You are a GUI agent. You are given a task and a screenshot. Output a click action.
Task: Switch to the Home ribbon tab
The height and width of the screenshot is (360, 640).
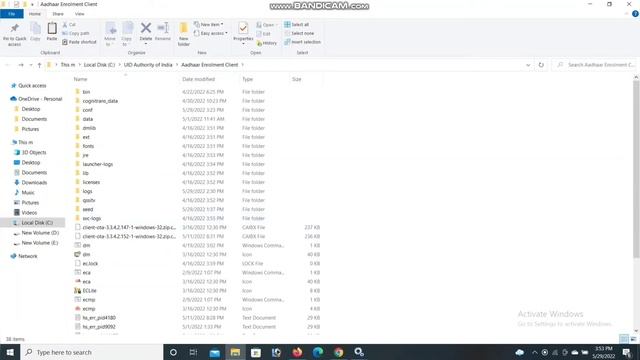click(35, 14)
